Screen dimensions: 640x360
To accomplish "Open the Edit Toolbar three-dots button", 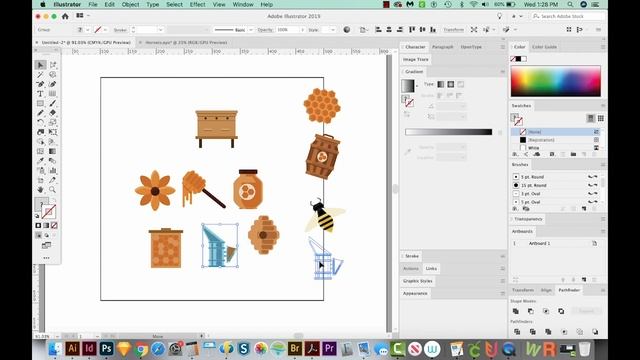I will pos(46,258).
